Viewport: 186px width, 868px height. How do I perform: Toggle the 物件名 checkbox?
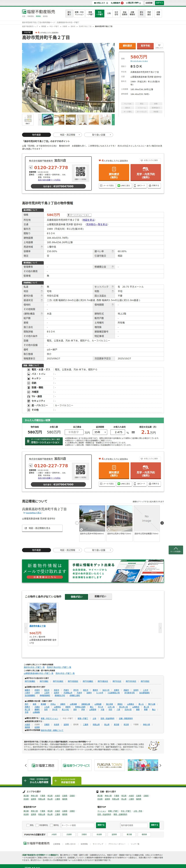(51, 825)
